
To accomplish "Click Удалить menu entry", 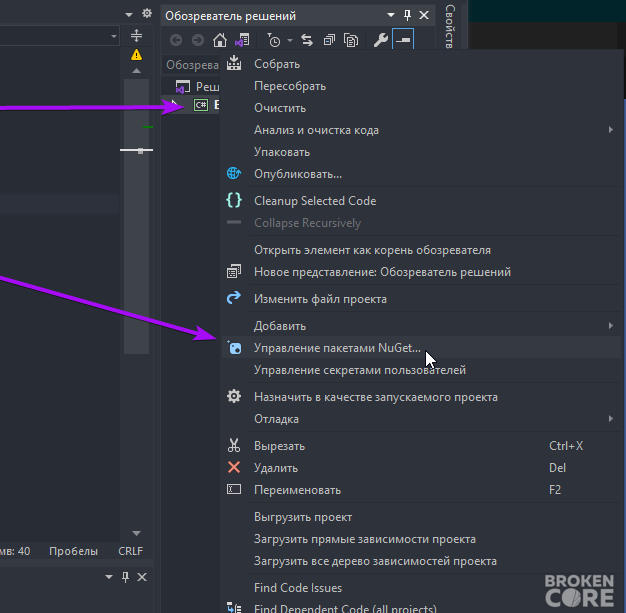I will [x=420, y=468].
